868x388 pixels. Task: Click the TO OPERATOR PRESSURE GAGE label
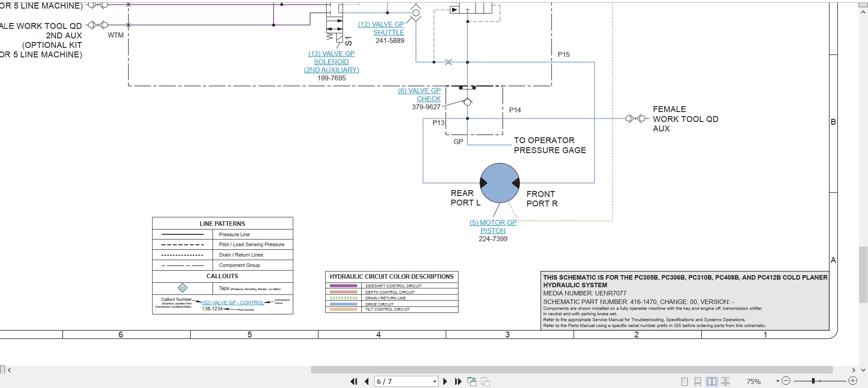(550, 145)
